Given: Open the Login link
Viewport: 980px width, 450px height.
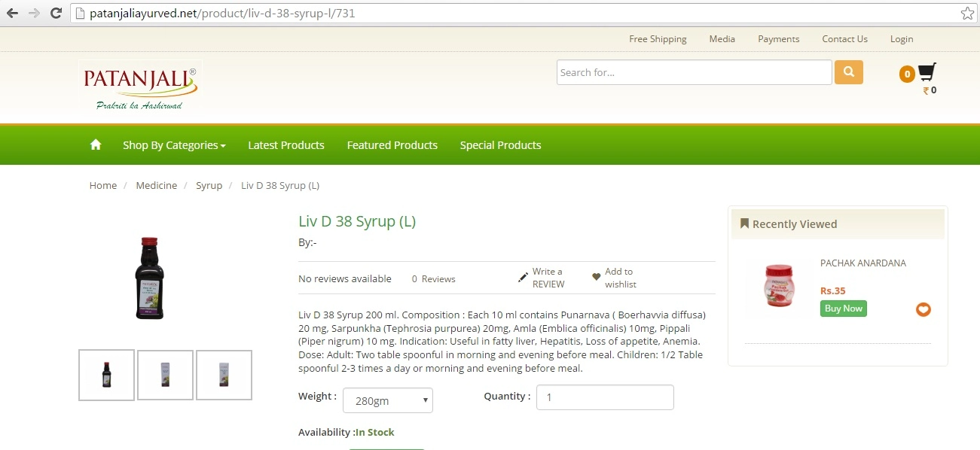Looking at the screenshot, I should tap(901, 39).
